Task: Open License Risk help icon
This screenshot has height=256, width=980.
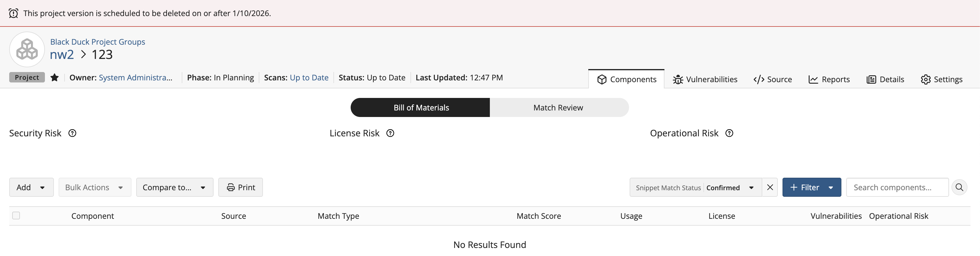Action: pos(390,133)
